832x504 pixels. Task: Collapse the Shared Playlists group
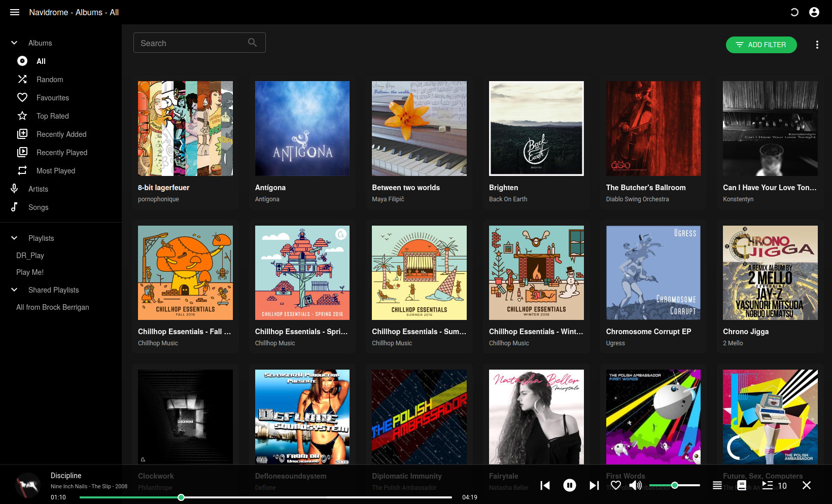[14, 290]
